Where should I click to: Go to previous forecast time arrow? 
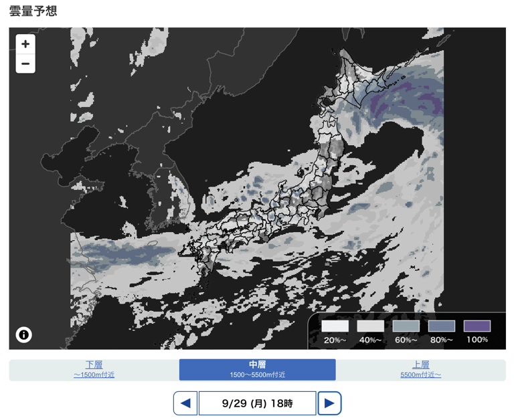(x=185, y=403)
